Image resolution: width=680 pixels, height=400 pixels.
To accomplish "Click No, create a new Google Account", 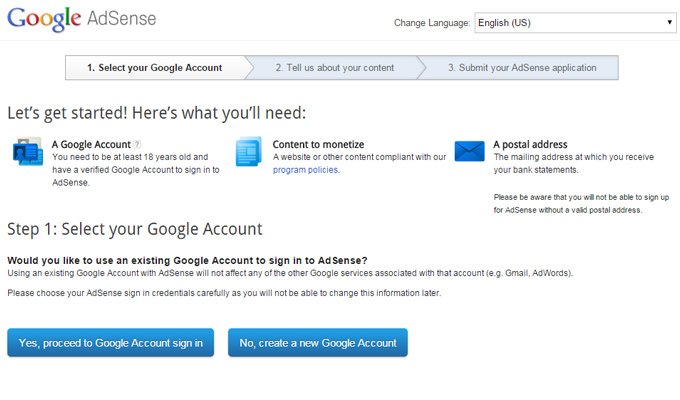I will pos(318,343).
